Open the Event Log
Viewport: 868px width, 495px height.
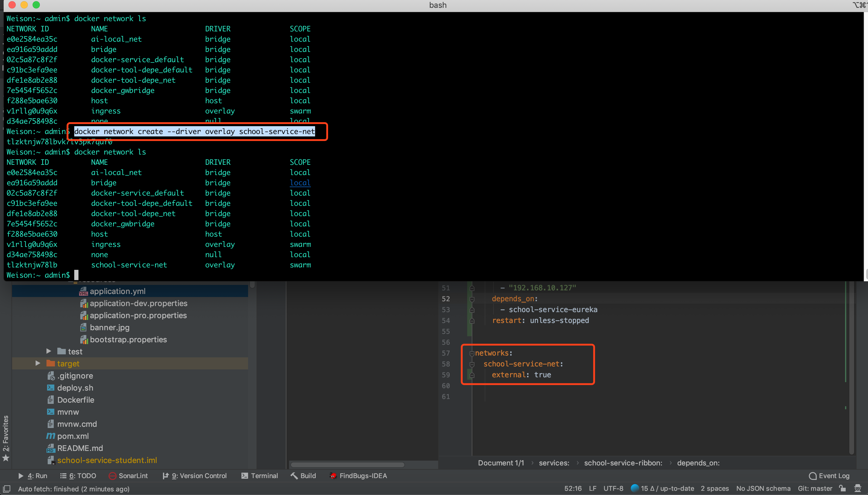[829, 476]
